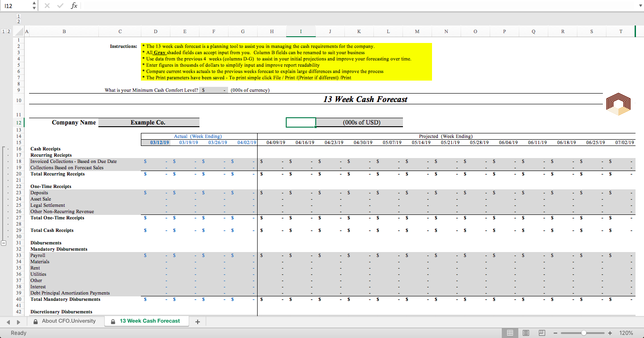Image resolution: width=644 pixels, height=338 pixels.
Task: Click the fx insert function icon
Action: tap(74, 5)
